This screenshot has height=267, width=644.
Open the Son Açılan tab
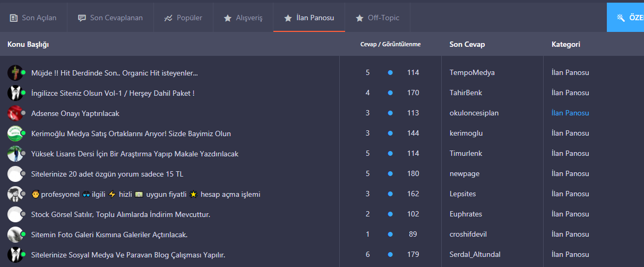pos(33,18)
